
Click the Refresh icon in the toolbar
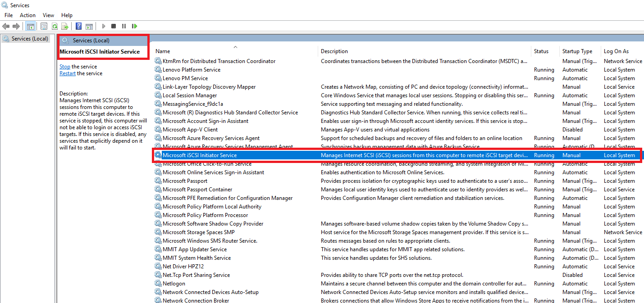click(x=55, y=26)
